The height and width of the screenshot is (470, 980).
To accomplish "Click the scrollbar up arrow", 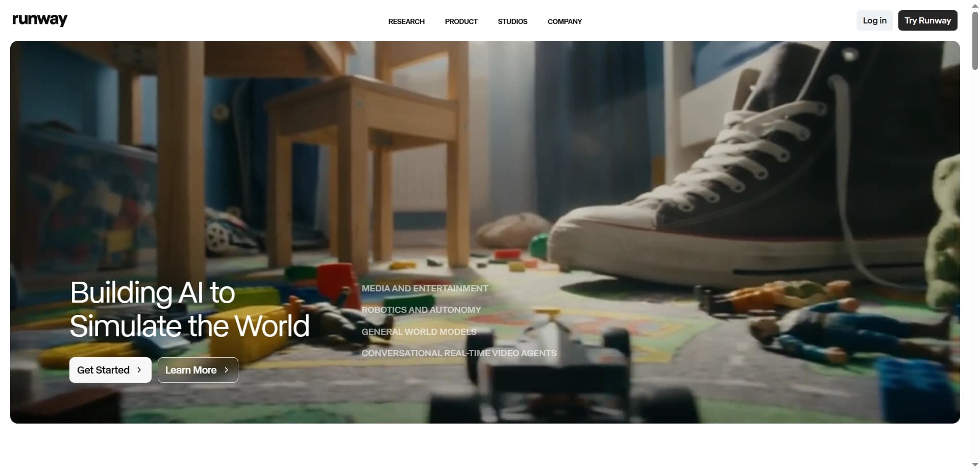I will click(975, 5).
